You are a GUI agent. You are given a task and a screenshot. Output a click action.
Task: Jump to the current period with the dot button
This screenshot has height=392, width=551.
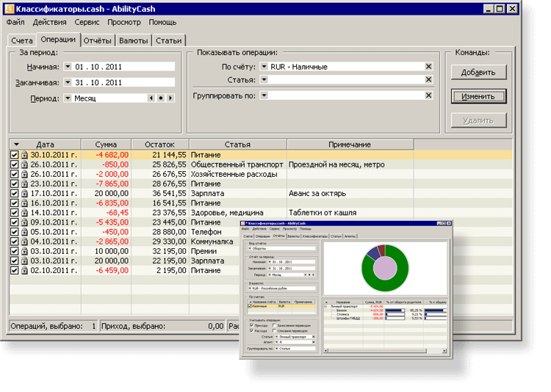(x=161, y=98)
